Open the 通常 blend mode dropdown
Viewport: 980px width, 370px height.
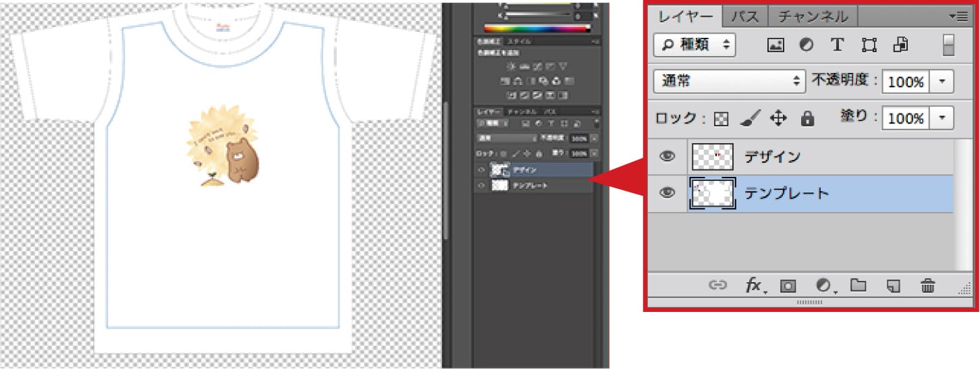click(x=729, y=82)
